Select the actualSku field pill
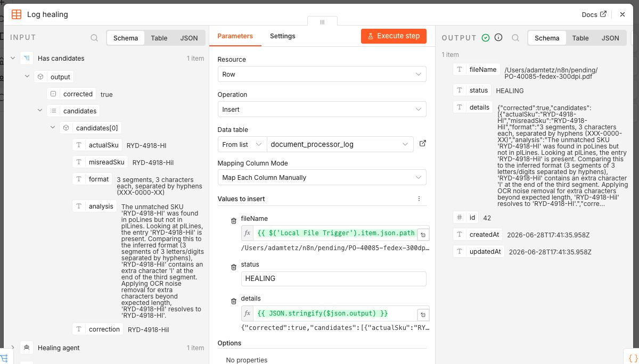 click(97, 145)
